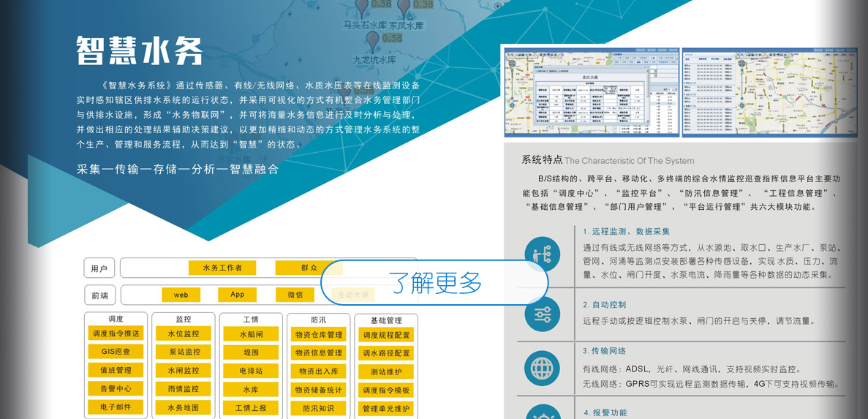This screenshot has width=868, height=419.
Task: Click the yellow web front-end box
Action: point(181,295)
